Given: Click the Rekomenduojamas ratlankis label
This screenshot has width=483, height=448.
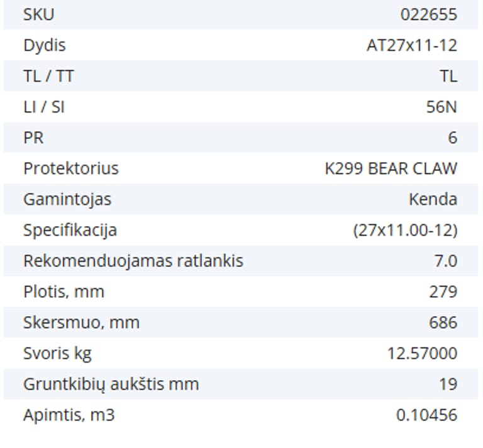Looking at the screenshot, I should point(133,261).
